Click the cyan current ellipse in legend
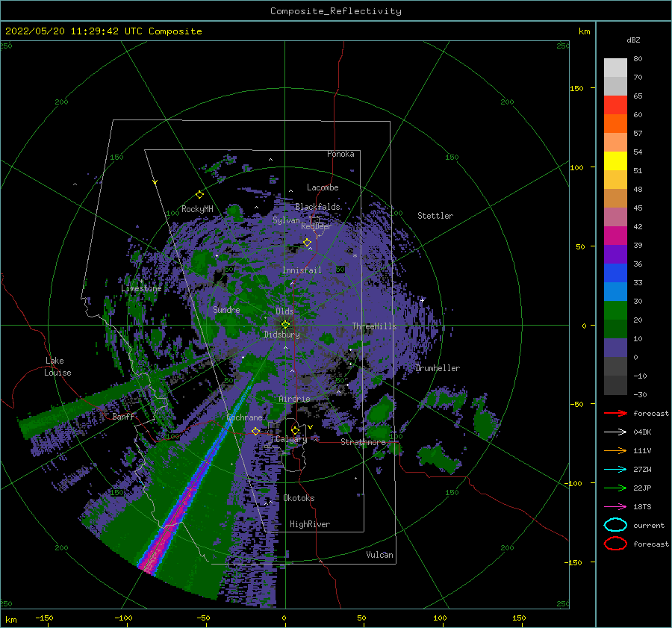The width and height of the screenshot is (672, 628). click(615, 525)
